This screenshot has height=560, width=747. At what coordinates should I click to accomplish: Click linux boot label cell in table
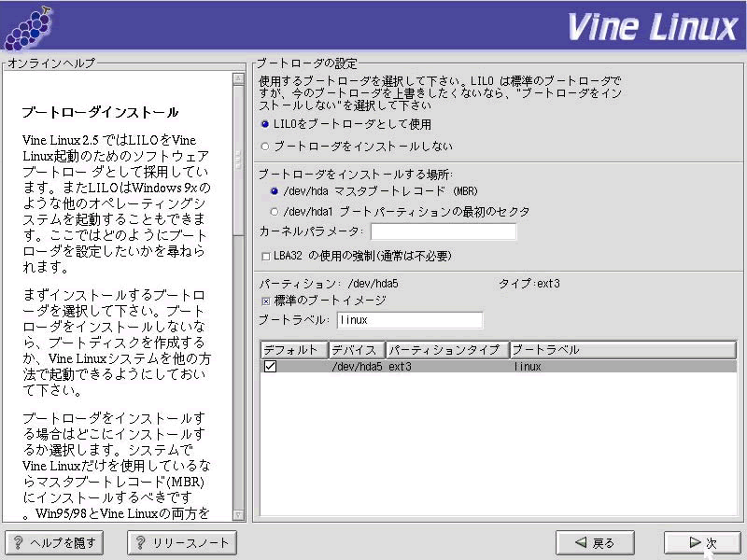pos(528,367)
